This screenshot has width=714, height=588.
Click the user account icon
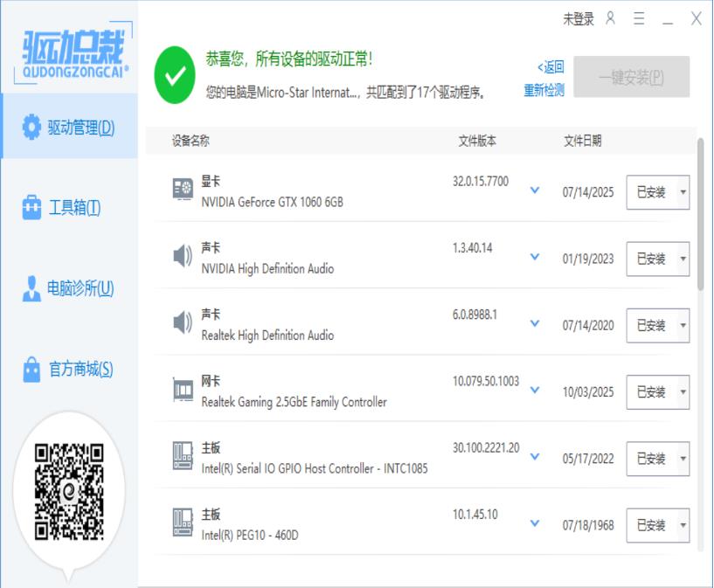[x=611, y=18]
